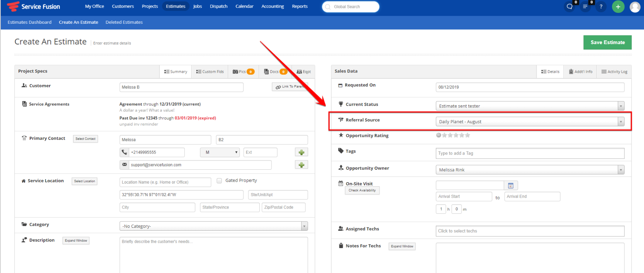Screen dimensions: 644x273
Task: Enable the Gated Property checkbox
Action: pyautogui.click(x=219, y=181)
